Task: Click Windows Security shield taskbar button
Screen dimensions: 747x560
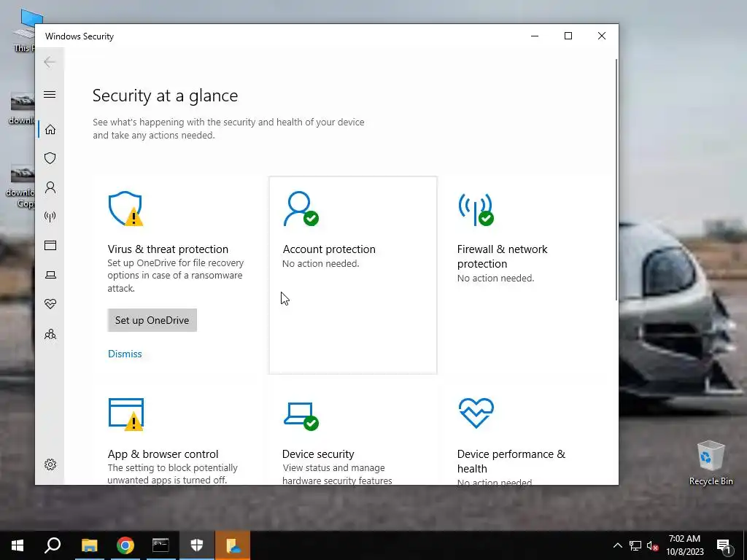Action: pyautogui.click(x=197, y=545)
